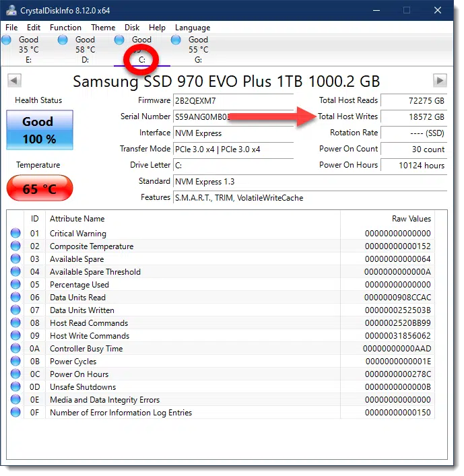Screen dimensions: 464x476
Task: Select the Critical Warning attribute name
Action: pyautogui.click(x=78, y=234)
